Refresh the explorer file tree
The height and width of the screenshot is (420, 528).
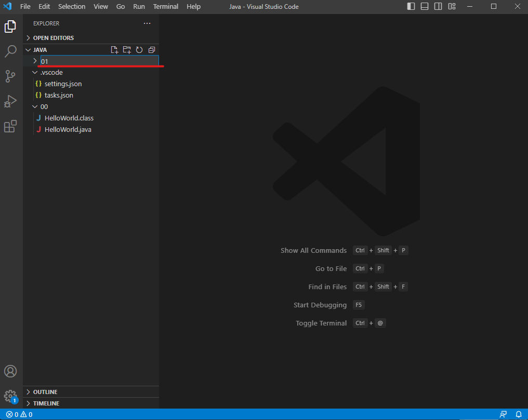(139, 50)
